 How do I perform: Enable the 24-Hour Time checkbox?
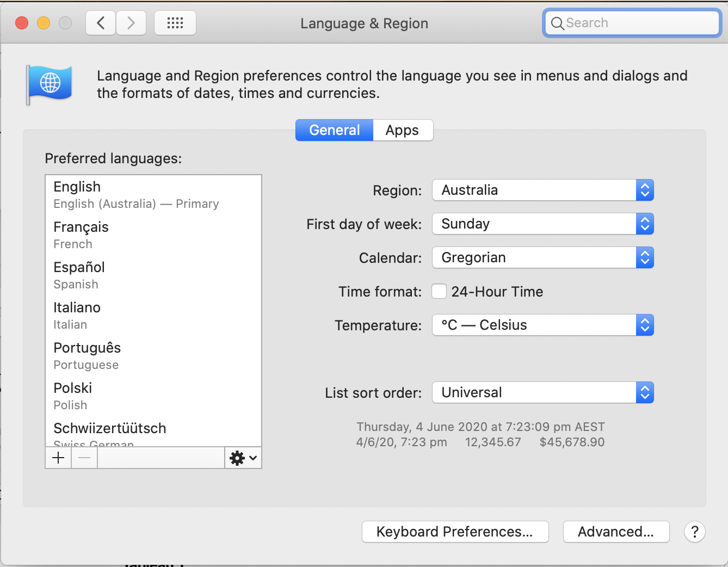[439, 292]
